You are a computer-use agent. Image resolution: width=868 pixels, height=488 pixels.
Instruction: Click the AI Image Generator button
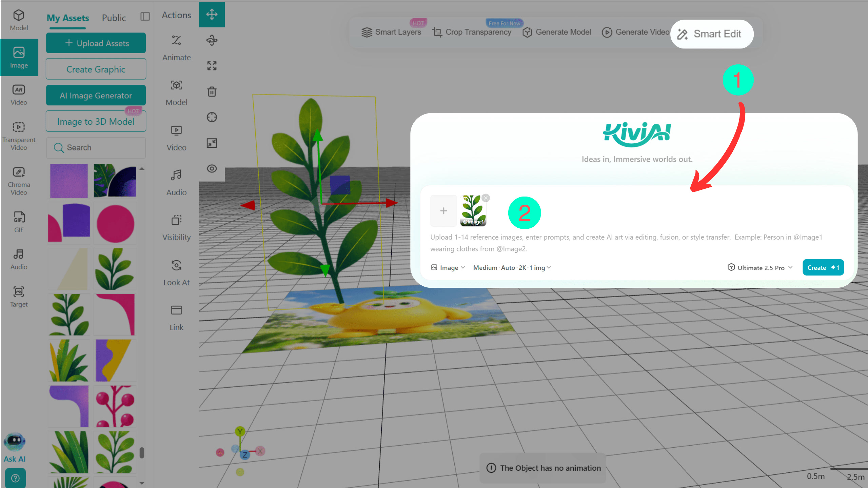coord(96,96)
